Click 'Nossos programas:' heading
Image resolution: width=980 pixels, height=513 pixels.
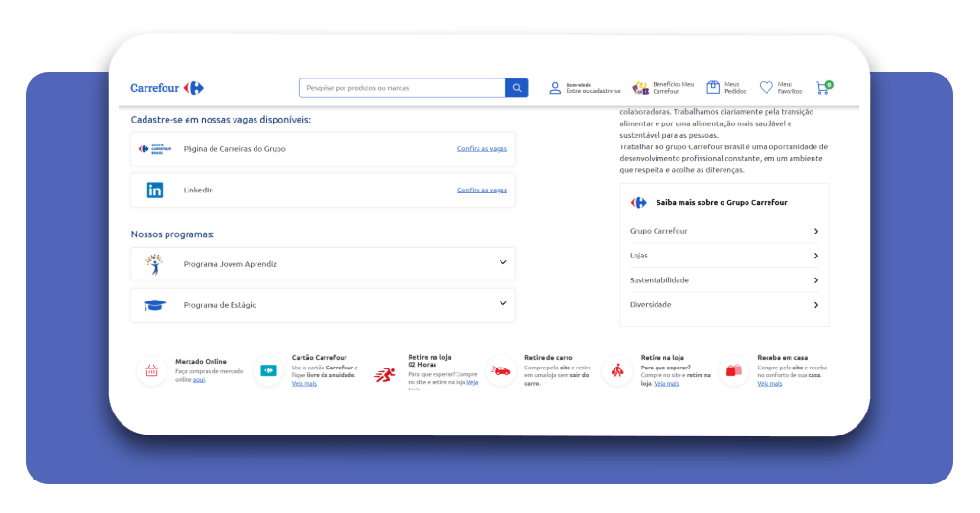(172, 234)
